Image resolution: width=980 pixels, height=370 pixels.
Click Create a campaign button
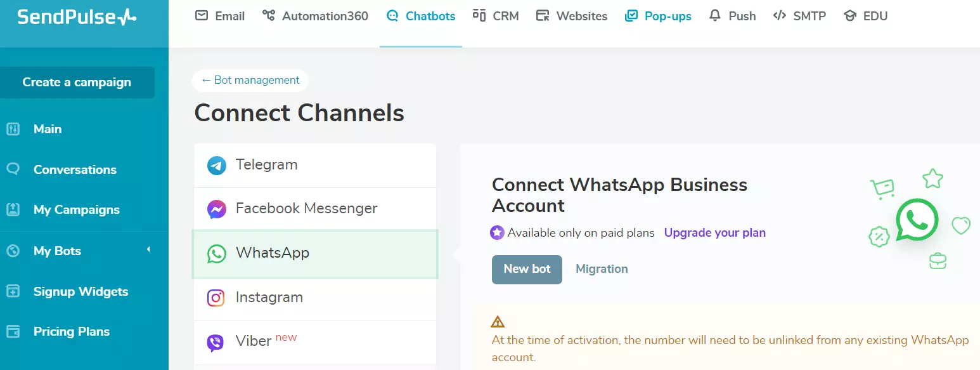click(77, 83)
